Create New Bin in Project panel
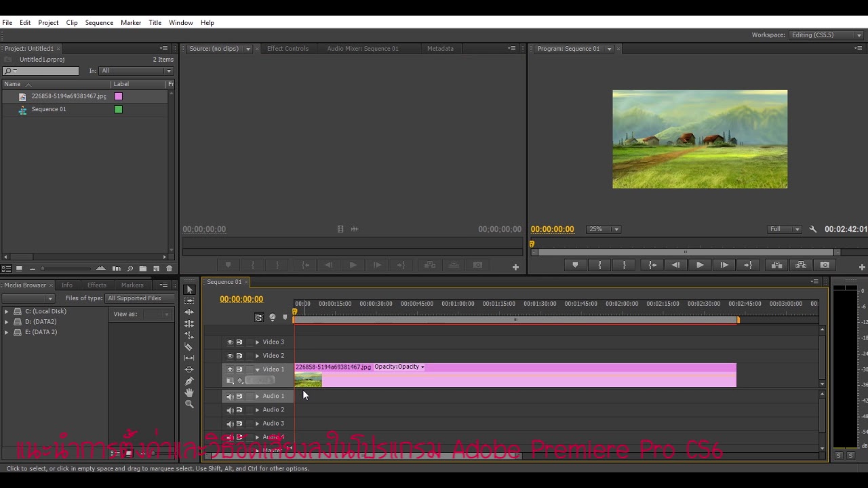This screenshot has height=488, width=868. pyautogui.click(x=143, y=268)
